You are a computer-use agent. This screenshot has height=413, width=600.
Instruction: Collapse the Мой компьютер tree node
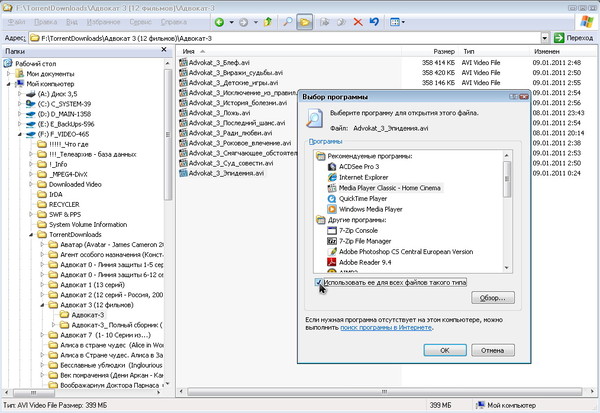tap(9, 84)
